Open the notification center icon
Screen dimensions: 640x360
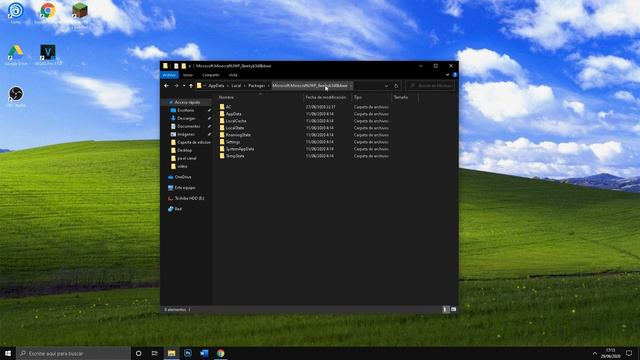pos(629,353)
